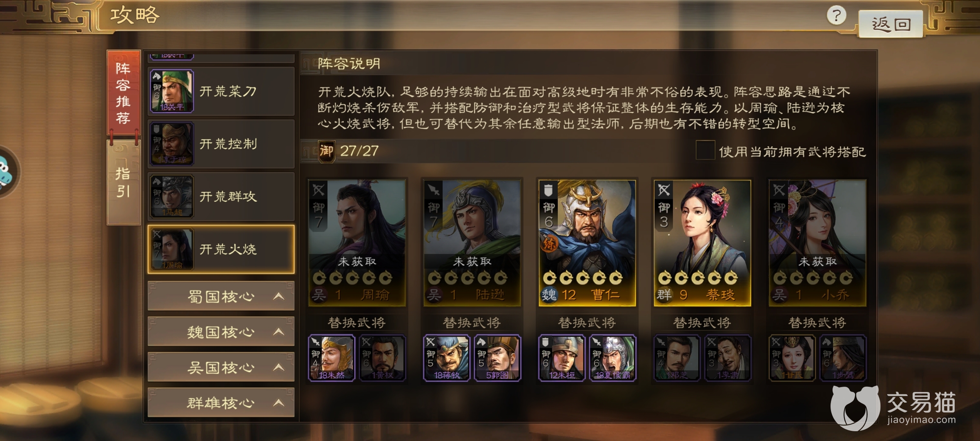Select the 郭图 replacement general icon
Screen dimensions: 980x441
tap(497, 358)
